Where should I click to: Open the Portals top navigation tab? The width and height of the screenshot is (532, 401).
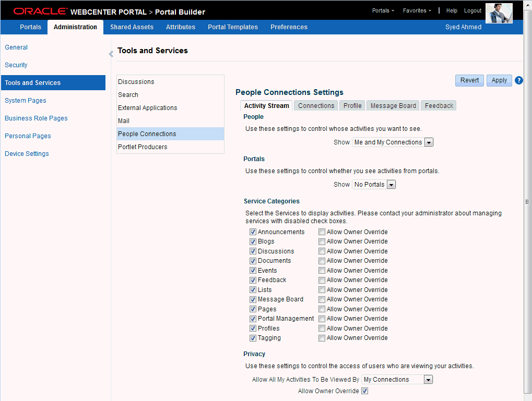click(x=30, y=27)
